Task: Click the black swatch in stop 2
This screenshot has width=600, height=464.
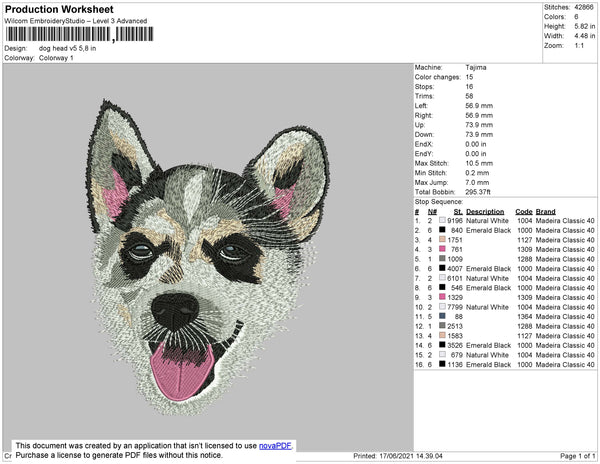Action: [443, 231]
